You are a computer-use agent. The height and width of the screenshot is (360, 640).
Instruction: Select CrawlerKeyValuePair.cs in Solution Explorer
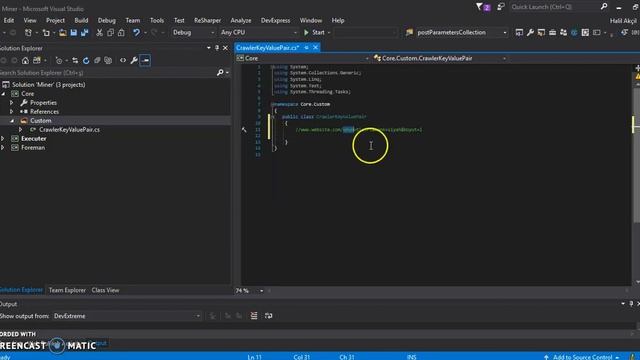click(x=69, y=130)
